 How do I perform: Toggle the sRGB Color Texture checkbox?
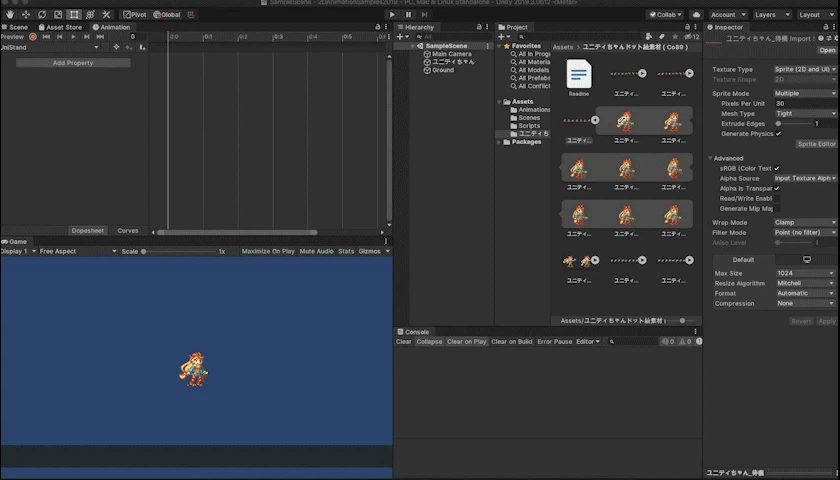point(777,168)
